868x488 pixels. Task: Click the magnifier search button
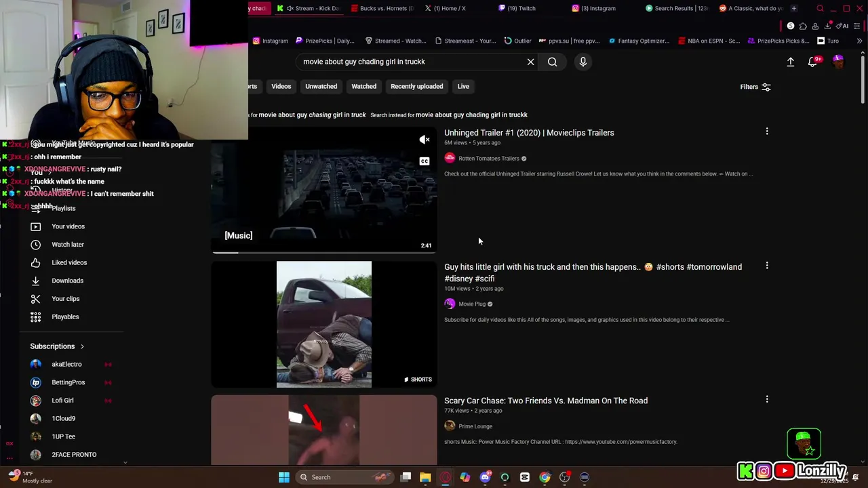coord(553,62)
